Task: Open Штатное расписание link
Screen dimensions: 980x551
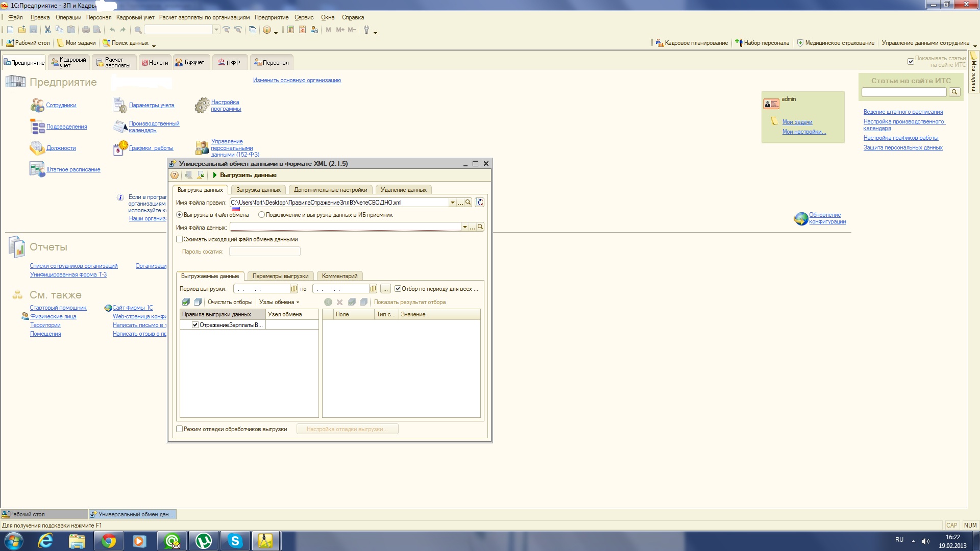Action: pos(73,169)
